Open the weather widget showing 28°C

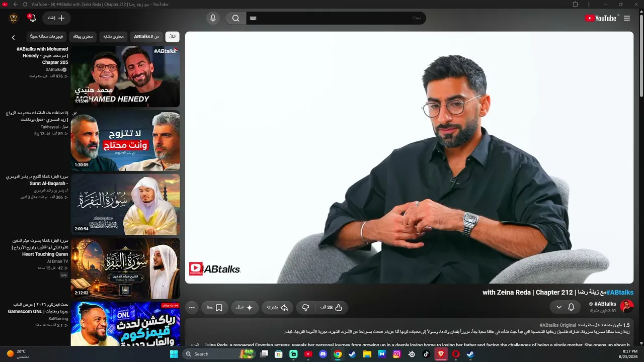point(18,354)
